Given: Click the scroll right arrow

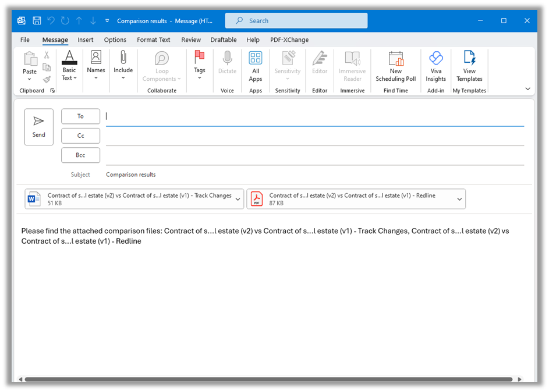Looking at the screenshot, I should point(519,379).
